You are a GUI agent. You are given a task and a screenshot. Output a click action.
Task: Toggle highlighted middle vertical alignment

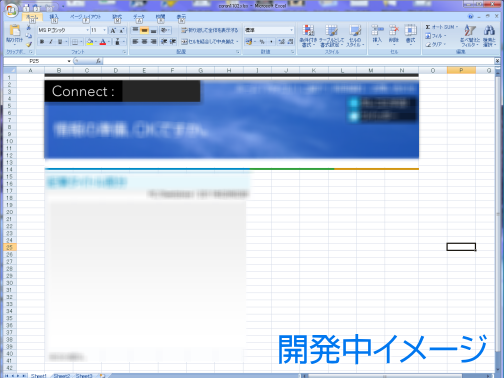click(144, 30)
